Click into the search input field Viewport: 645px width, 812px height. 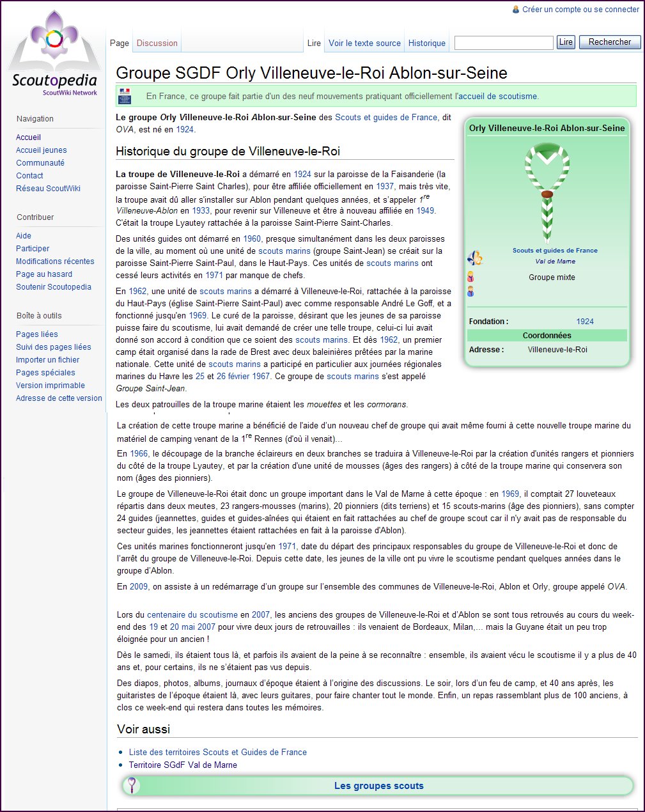[503, 43]
